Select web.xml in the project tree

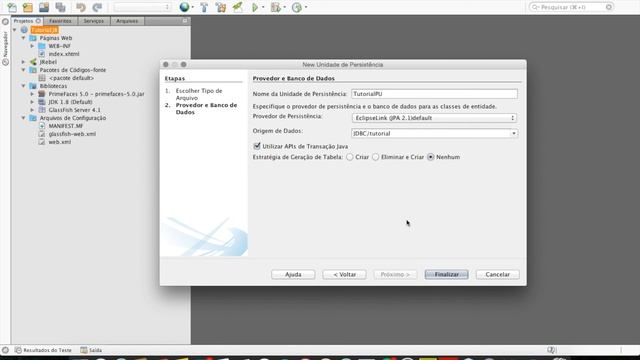pyautogui.click(x=60, y=142)
